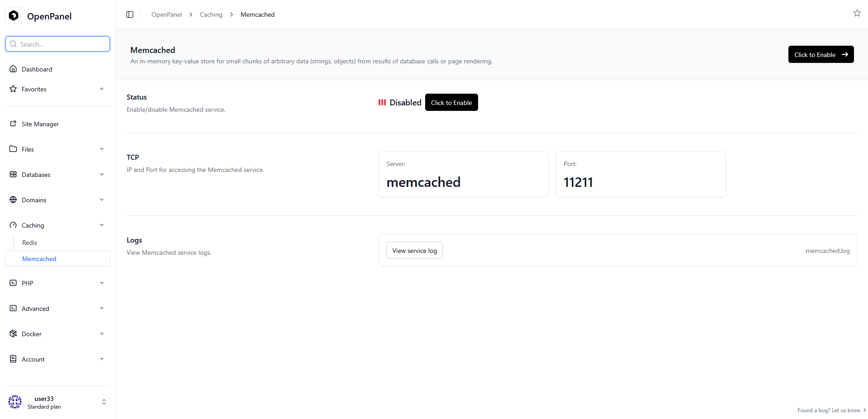
Task: Expand the PHP section
Action: tap(102, 283)
